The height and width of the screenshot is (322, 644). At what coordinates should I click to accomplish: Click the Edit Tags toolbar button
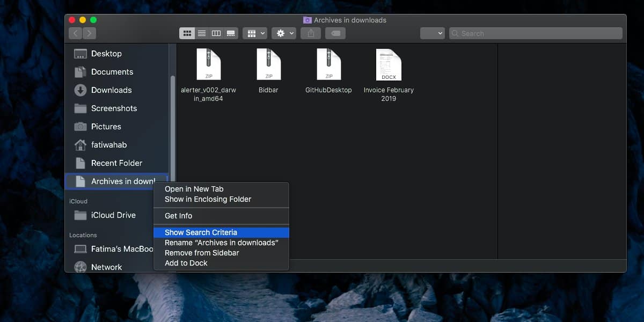click(335, 33)
